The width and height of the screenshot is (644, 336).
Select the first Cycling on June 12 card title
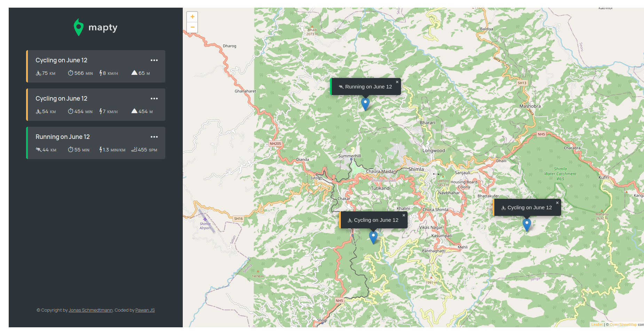click(61, 60)
